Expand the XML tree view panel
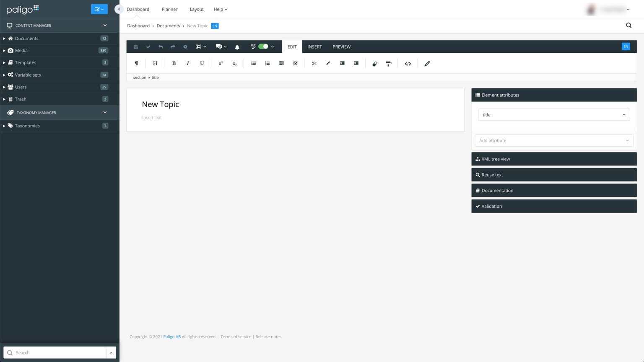Screen dimensions: 644x362 (553, 159)
